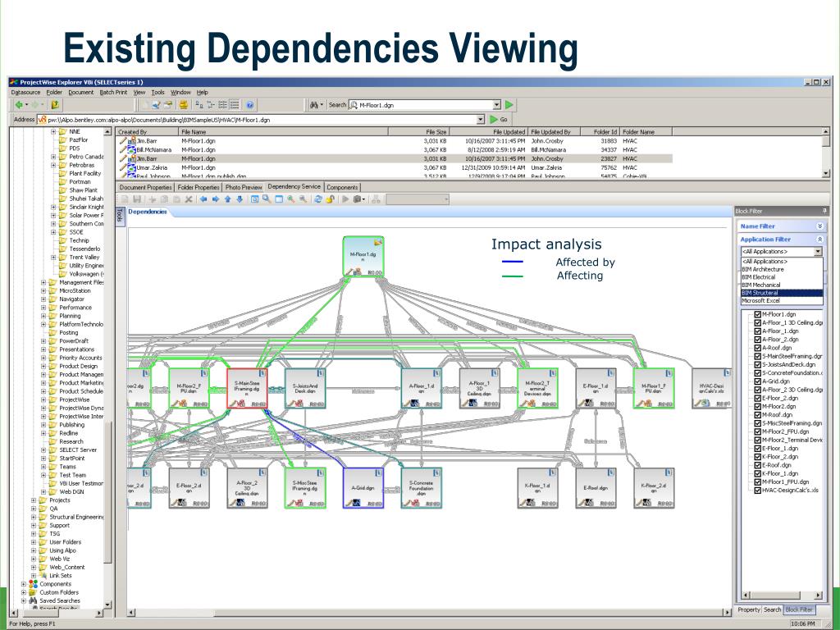840x630 pixels.
Task: Select BIM Architecture in dropdown list
Action: click(x=782, y=269)
